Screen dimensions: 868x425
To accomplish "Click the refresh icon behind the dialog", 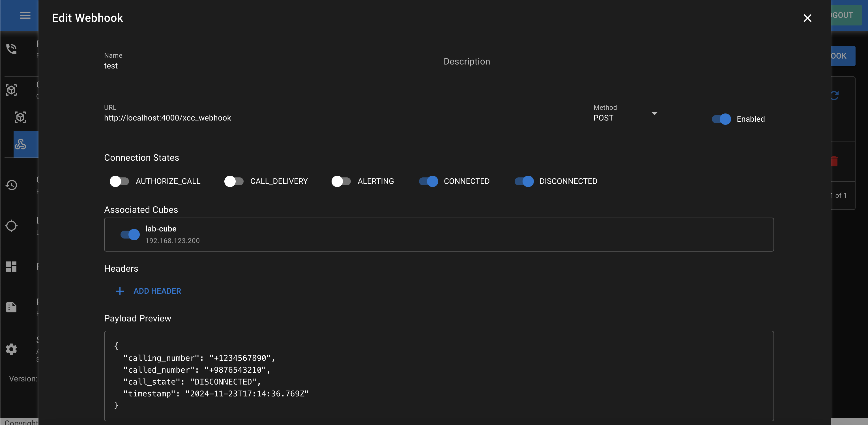I will pos(835,96).
